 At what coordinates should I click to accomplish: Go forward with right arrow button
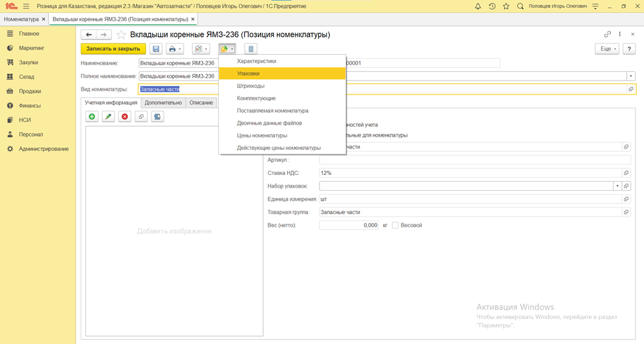point(104,35)
